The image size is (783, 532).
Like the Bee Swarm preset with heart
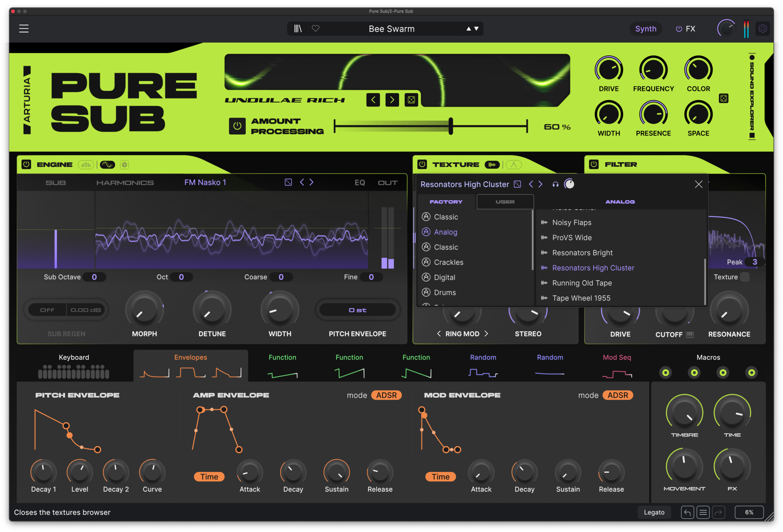pos(315,29)
